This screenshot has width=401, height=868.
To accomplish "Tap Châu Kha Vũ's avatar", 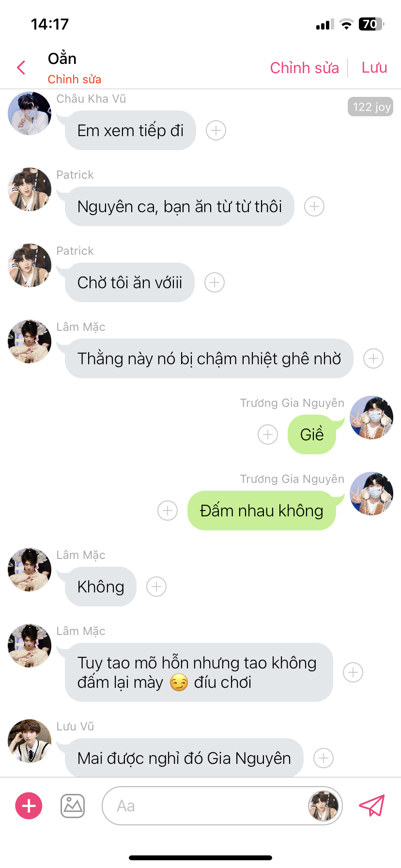I will (30, 113).
